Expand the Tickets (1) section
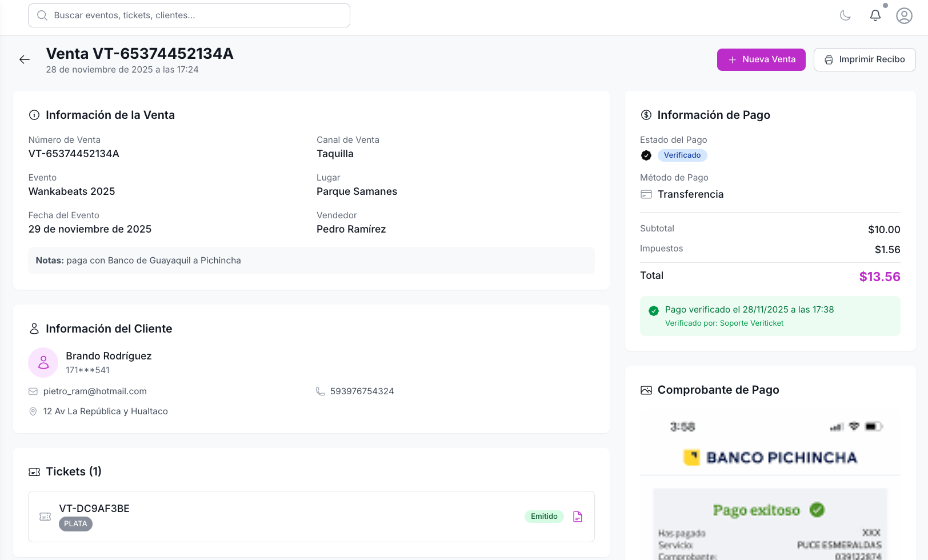The width and height of the screenshot is (928, 560). tap(73, 471)
